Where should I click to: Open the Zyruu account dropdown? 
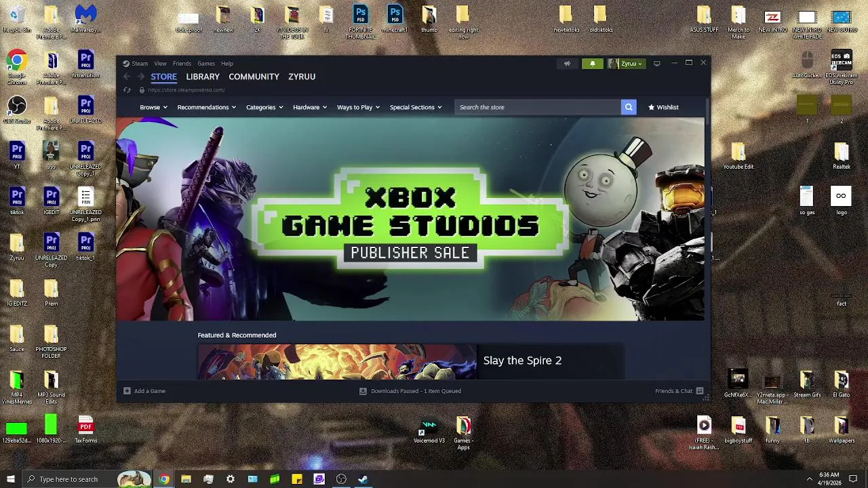[x=625, y=64]
